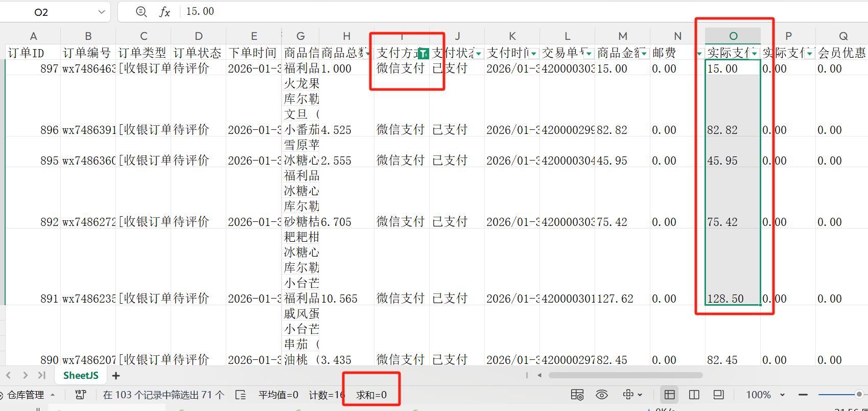Click the zoom slider handle
Screen dimensions: 868x411
[859, 394]
